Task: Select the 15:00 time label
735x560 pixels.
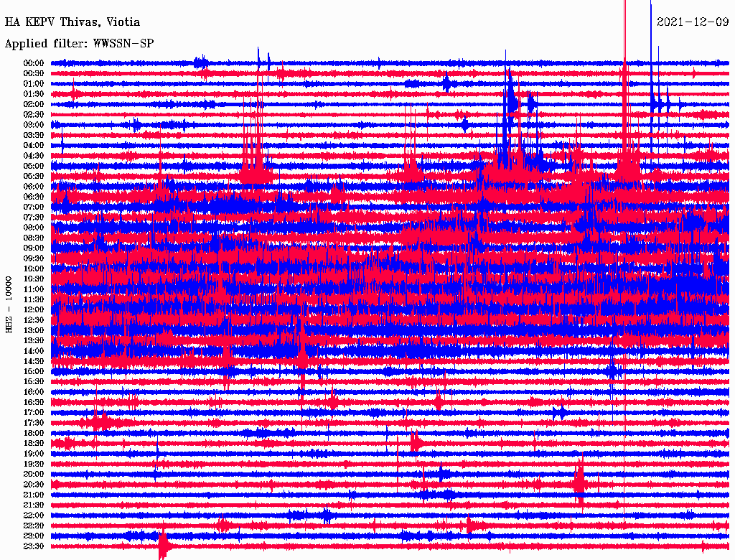Action: (34, 371)
